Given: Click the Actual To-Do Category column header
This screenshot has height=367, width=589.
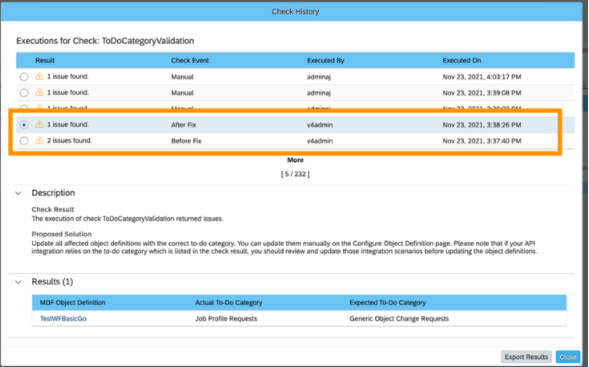Looking at the screenshot, I should (229, 303).
